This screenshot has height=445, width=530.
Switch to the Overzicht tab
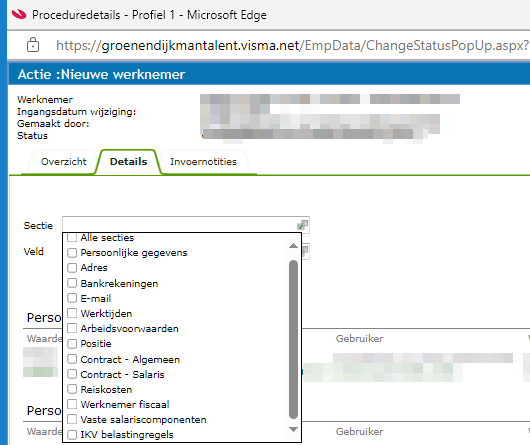pyautogui.click(x=64, y=162)
